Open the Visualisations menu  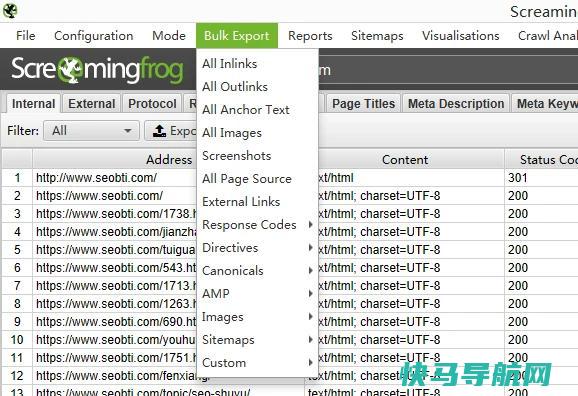(460, 36)
